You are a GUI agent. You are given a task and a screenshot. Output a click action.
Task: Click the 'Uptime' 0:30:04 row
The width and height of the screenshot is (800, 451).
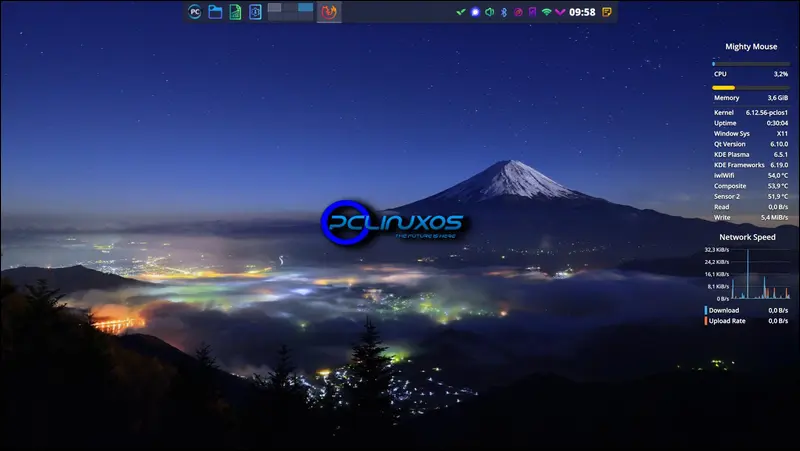751,123
